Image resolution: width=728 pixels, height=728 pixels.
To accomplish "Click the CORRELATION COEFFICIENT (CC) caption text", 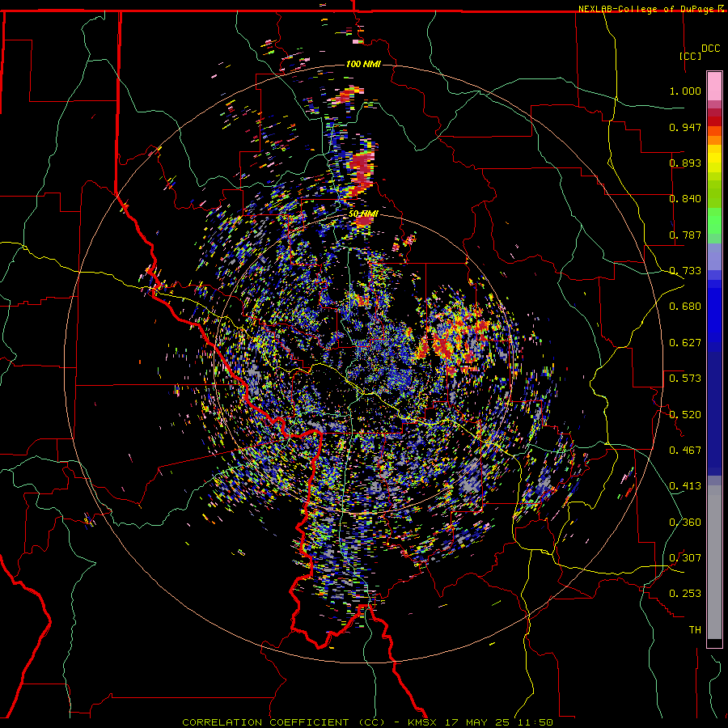I will pos(284,722).
